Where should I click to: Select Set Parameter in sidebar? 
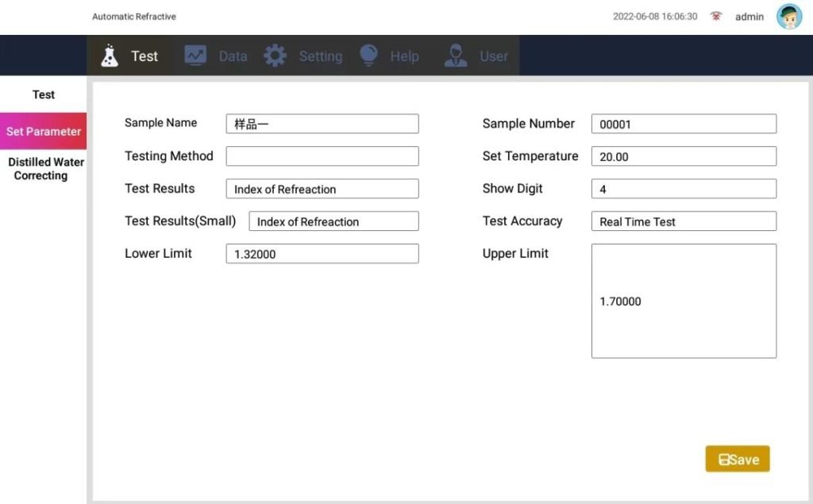point(44,131)
